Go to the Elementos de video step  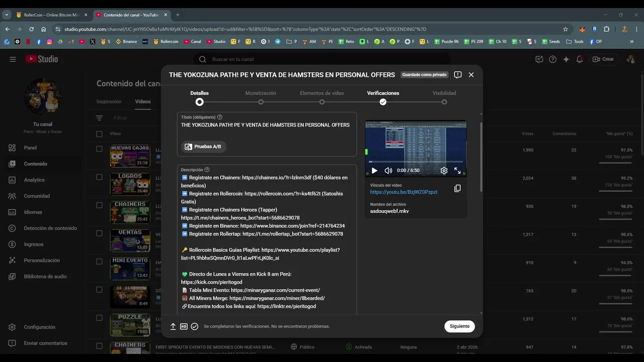pyautogui.click(x=322, y=98)
